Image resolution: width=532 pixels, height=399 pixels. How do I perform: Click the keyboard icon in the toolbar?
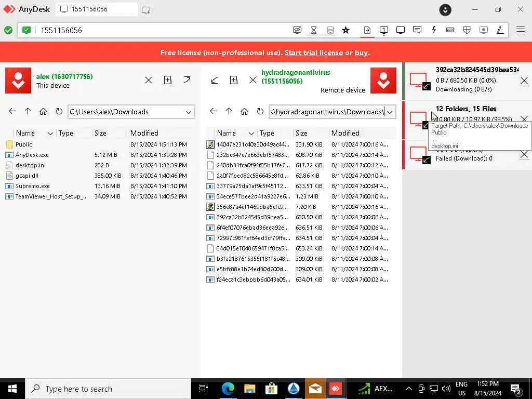450,30
